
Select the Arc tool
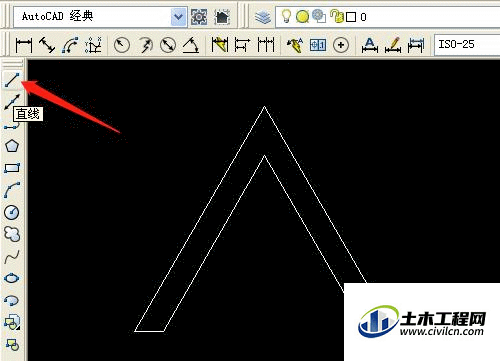[x=12, y=190]
